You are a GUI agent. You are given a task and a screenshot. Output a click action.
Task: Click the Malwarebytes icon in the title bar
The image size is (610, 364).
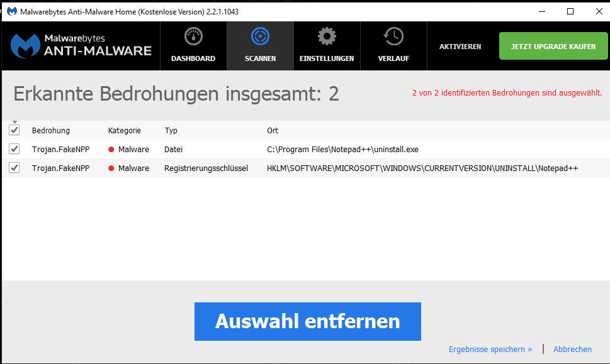tap(10, 11)
